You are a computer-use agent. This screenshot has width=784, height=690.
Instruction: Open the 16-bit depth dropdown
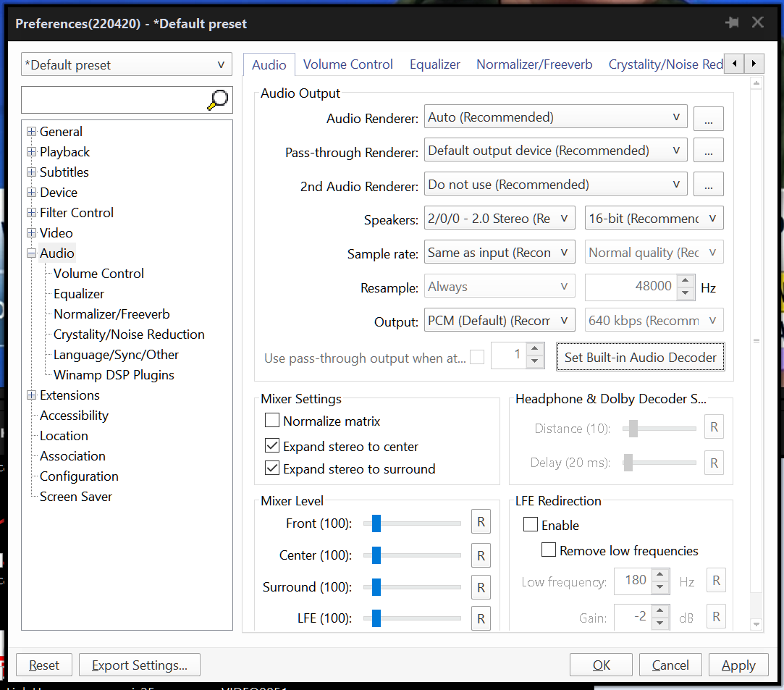click(x=654, y=219)
